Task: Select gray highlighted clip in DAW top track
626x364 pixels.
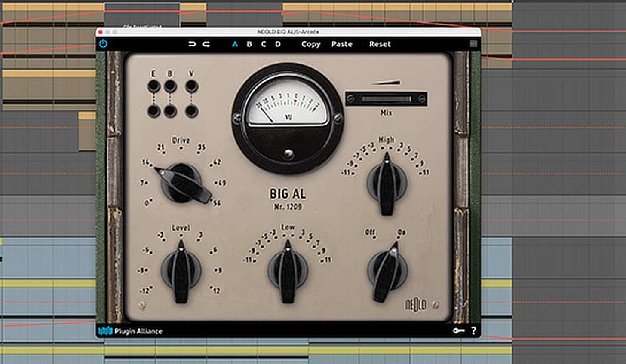Action: (x=142, y=15)
